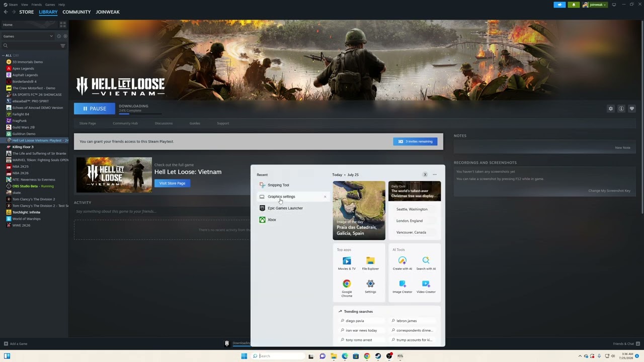The image size is (644, 362).
Task: Add Hell Let Loose to favorites heart
Action: click(x=632, y=109)
